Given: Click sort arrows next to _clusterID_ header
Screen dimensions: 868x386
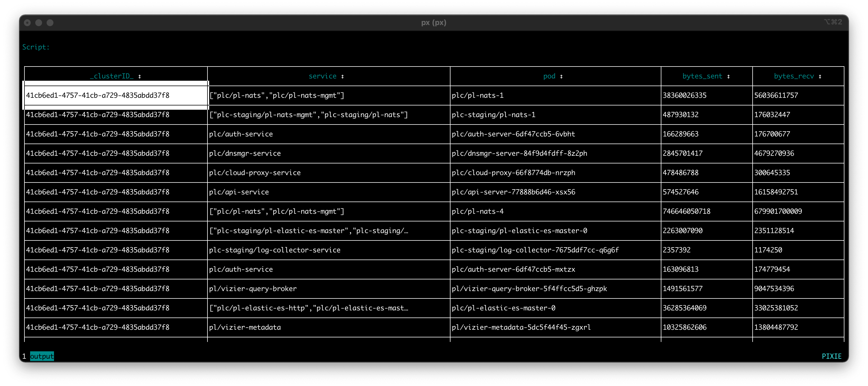Looking at the screenshot, I should 140,76.
